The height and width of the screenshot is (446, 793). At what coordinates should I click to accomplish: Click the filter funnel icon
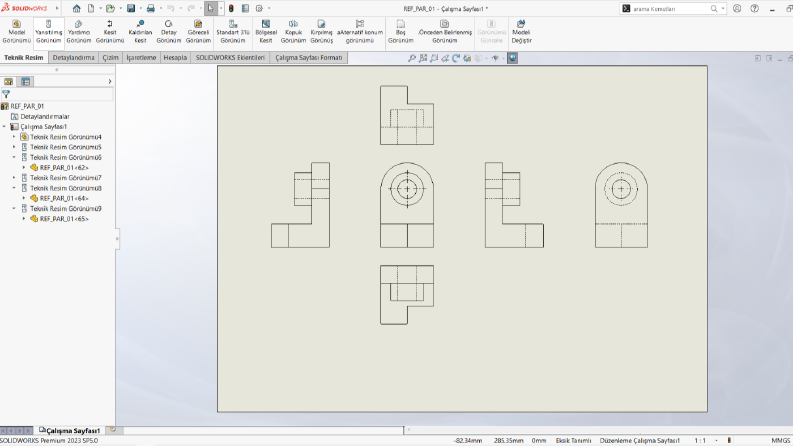point(6,94)
